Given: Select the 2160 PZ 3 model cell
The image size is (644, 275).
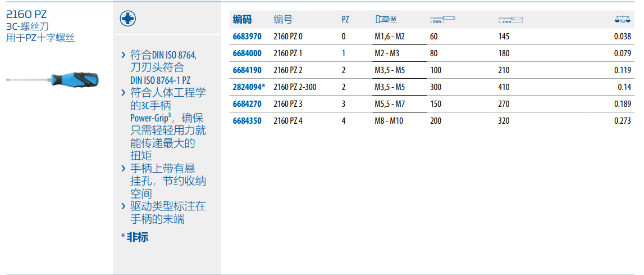Looking at the screenshot, I should pyautogui.click(x=288, y=104).
